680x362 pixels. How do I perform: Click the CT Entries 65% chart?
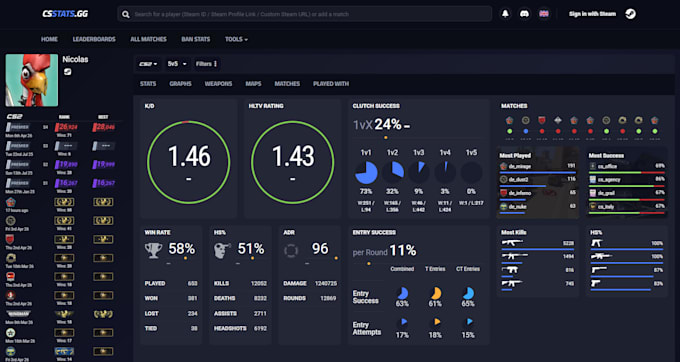(468, 294)
